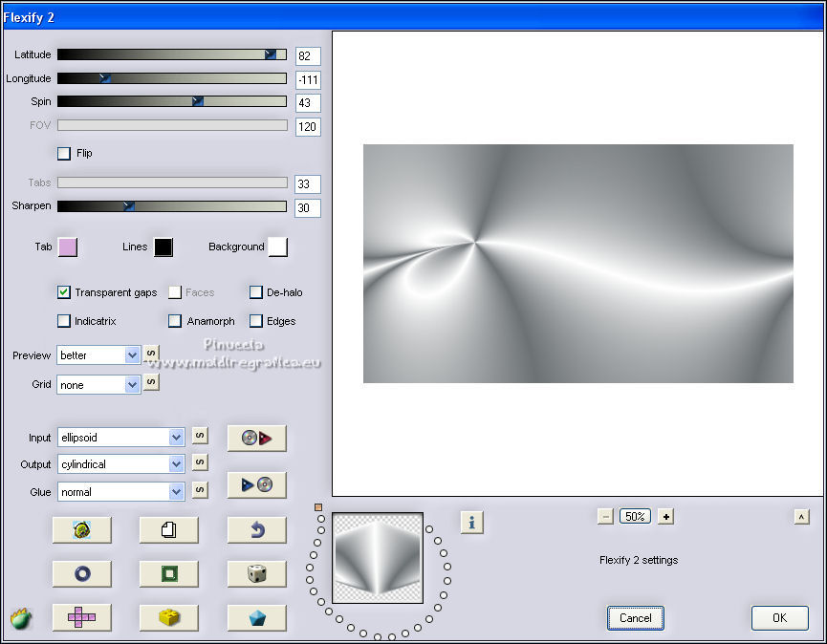Click the S button beside Preview
This screenshot has width=827, height=644.
click(x=151, y=353)
